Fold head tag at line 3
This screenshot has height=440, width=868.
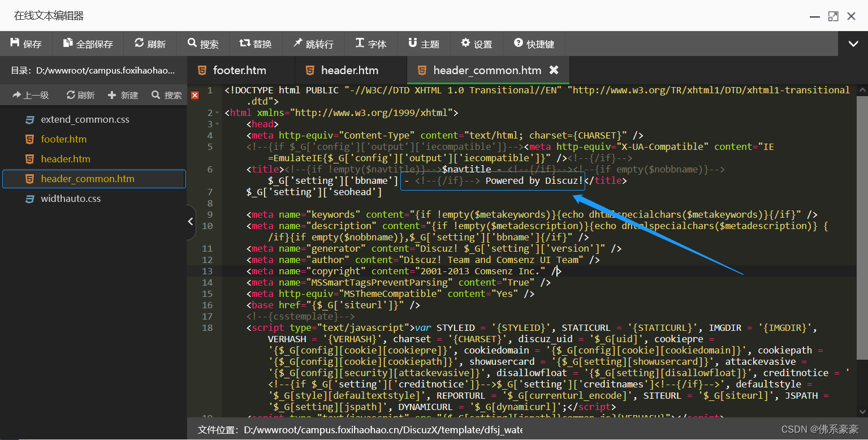coord(218,124)
